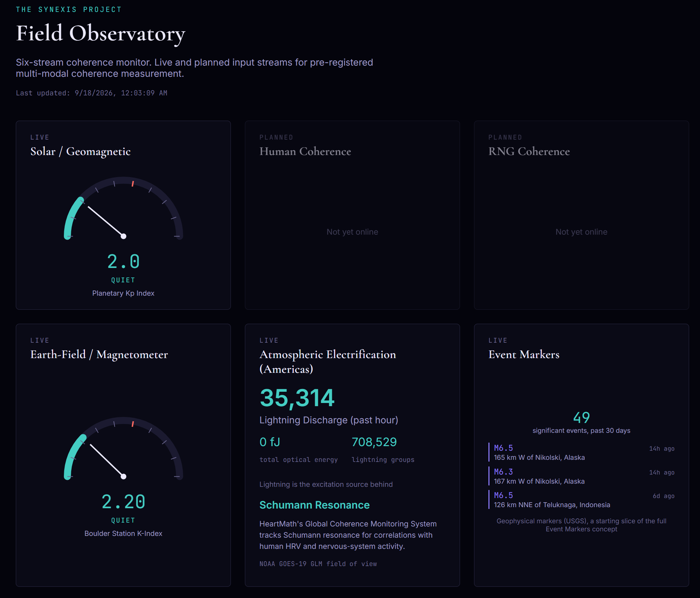The width and height of the screenshot is (700, 598).
Task: Click the HeartMath's Global Coherence paragraph
Action: pos(348,535)
